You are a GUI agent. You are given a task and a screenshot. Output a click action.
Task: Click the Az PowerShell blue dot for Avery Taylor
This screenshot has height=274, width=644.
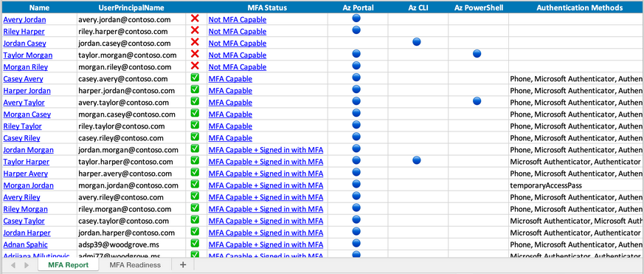click(x=477, y=101)
